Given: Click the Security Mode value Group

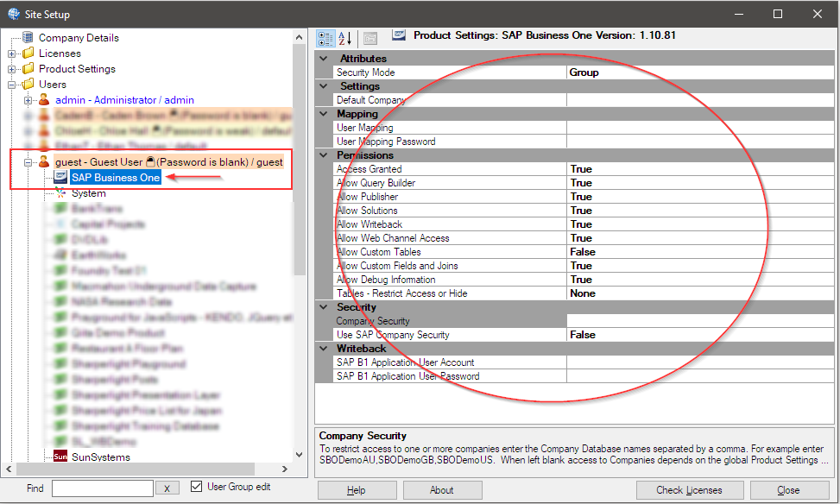Looking at the screenshot, I should 699,72.
